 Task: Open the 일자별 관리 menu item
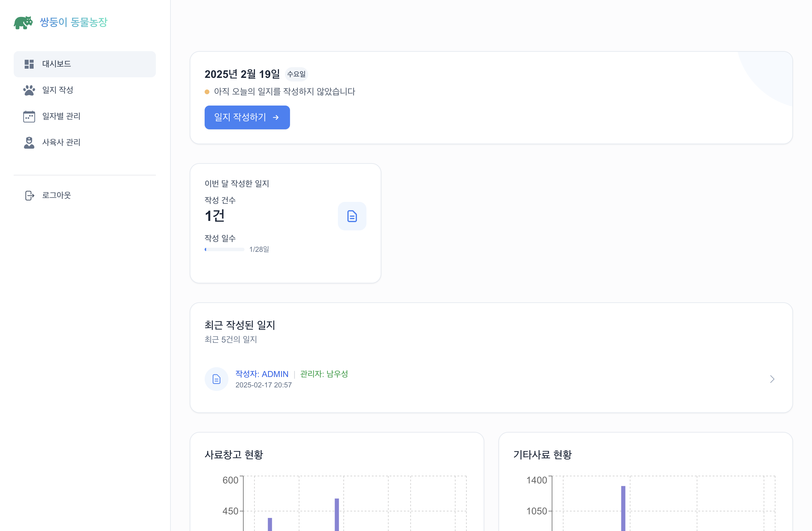pos(61,116)
